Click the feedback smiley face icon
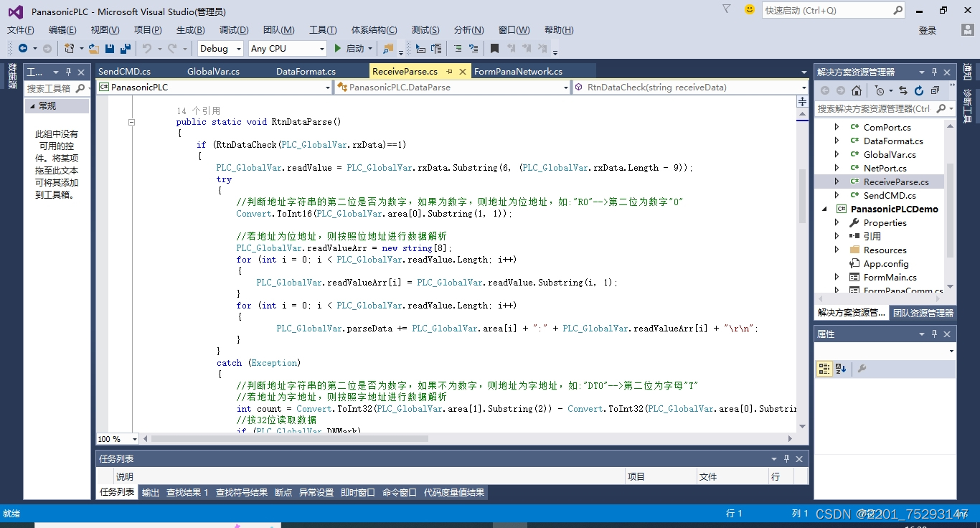Image resolution: width=980 pixels, height=528 pixels. pyautogui.click(x=750, y=9)
